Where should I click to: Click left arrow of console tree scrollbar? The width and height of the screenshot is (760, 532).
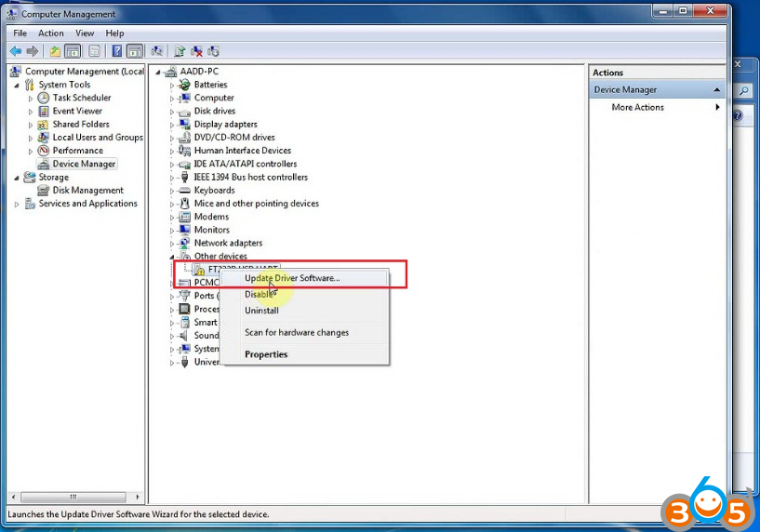pos(13,497)
